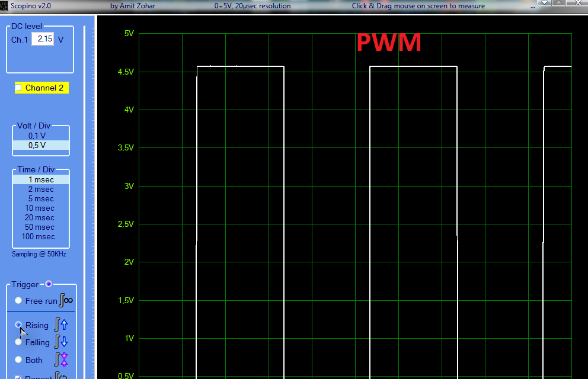Viewport: 588px width, 379px height.
Task: Pick 5 msec in Time / Div list
Action: [40, 199]
